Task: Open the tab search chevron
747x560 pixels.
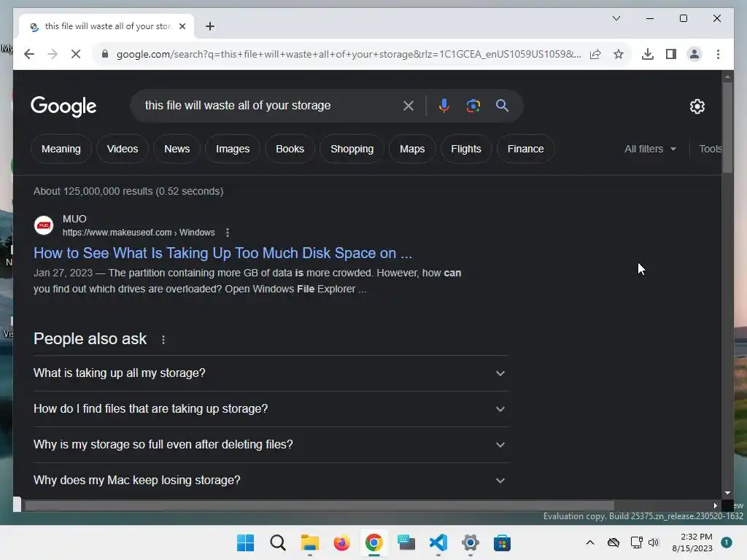Action: (616, 18)
